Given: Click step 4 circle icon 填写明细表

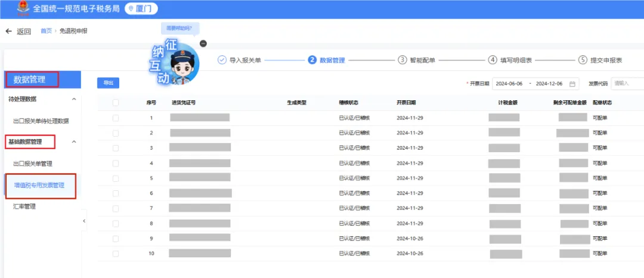Looking at the screenshot, I should pos(493,60).
